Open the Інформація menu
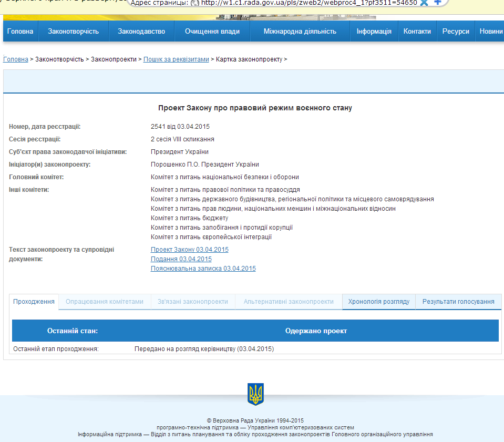504x442 pixels. point(374,31)
